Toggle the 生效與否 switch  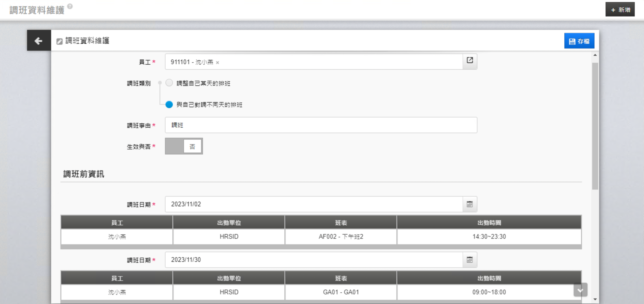point(184,146)
